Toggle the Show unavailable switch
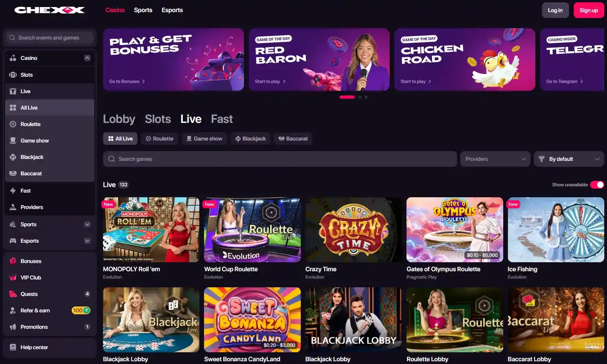607x364 pixels. click(x=597, y=185)
